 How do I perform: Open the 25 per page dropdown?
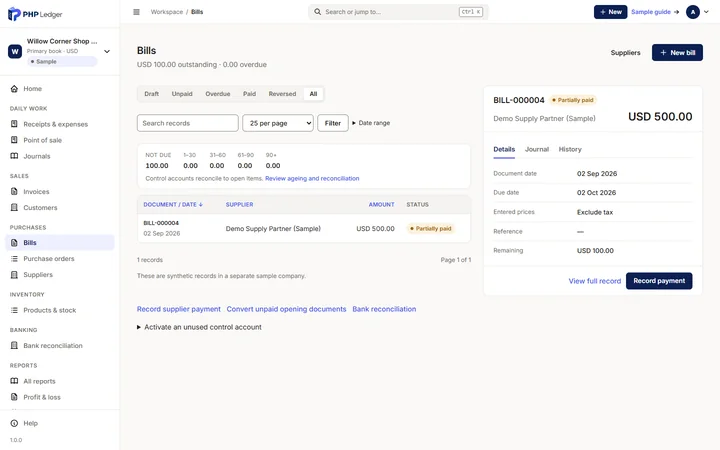(x=278, y=123)
